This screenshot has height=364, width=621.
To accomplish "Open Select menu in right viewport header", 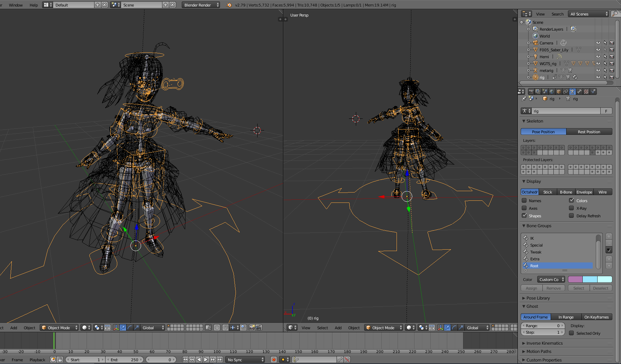I will pyautogui.click(x=322, y=328).
